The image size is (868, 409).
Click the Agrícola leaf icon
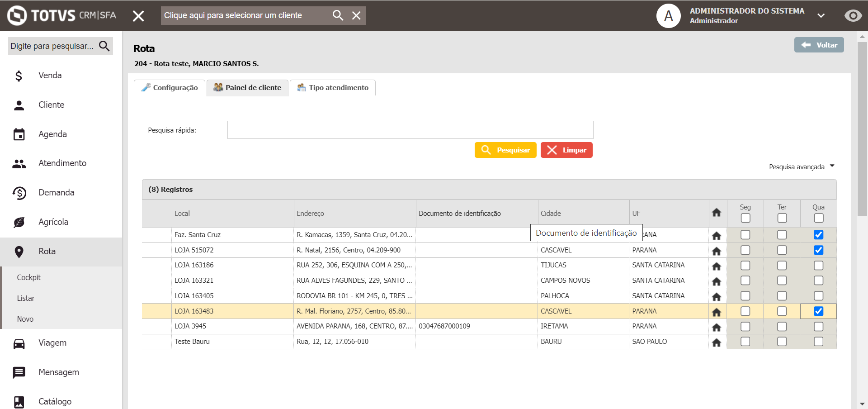[x=19, y=222]
